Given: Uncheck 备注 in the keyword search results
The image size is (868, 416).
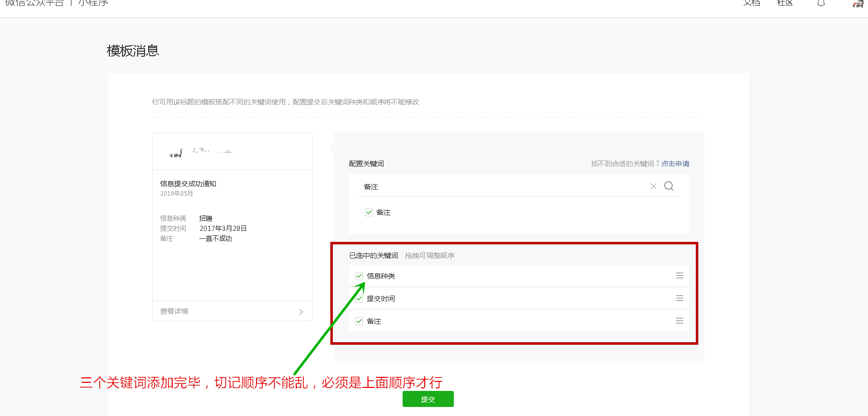Looking at the screenshot, I should tap(369, 212).
